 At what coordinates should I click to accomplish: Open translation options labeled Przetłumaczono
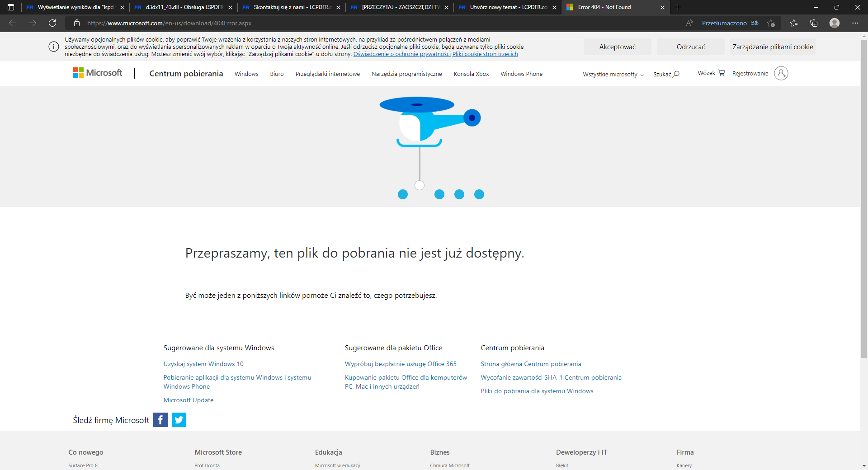tap(730, 23)
